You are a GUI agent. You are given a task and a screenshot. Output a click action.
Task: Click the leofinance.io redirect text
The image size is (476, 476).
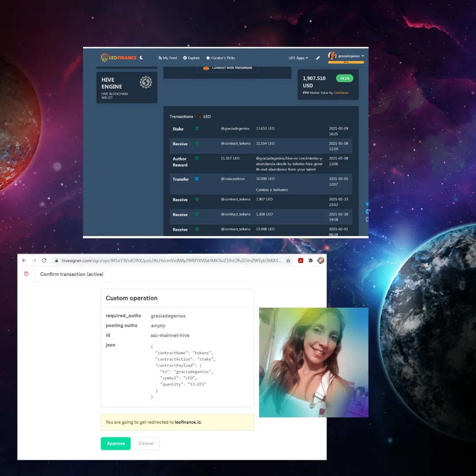188,422
